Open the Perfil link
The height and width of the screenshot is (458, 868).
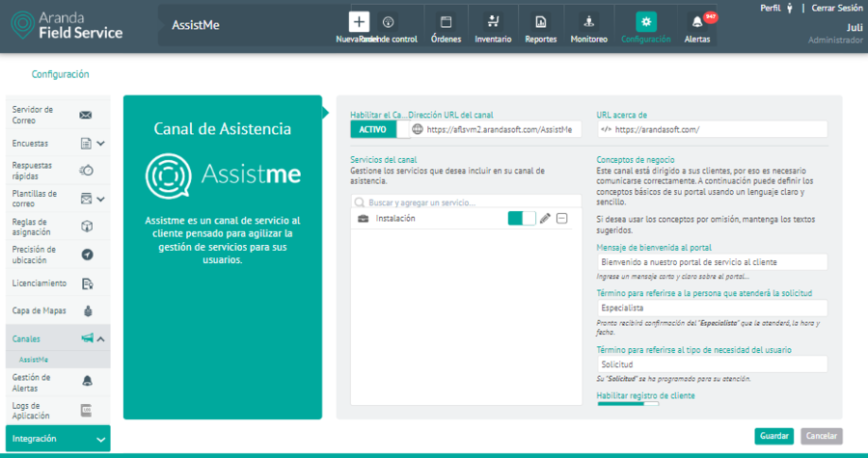770,8
